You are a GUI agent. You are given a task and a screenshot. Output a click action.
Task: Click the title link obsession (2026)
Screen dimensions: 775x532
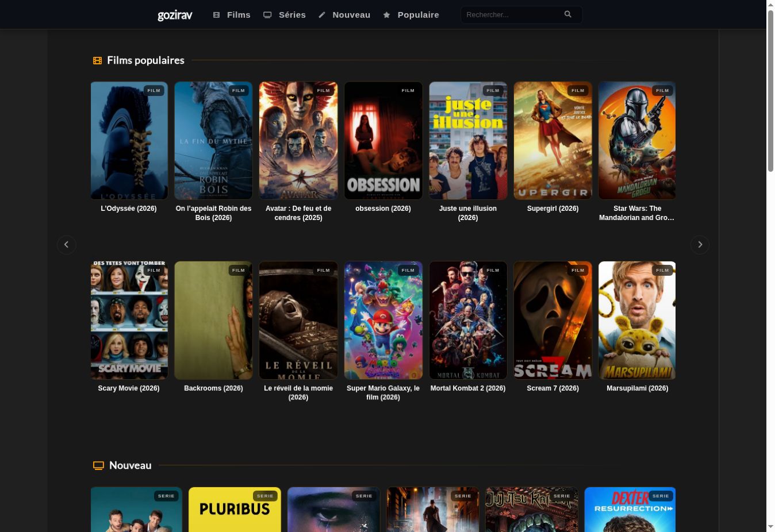(383, 209)
